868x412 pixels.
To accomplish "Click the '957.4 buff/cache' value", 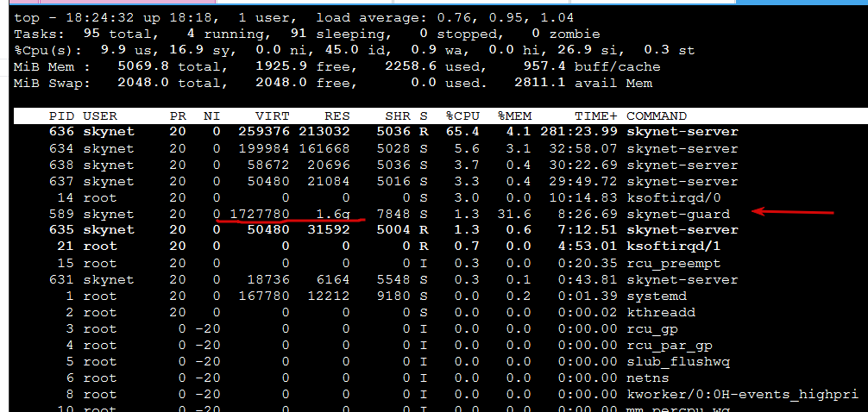I will tap(591, 67).
